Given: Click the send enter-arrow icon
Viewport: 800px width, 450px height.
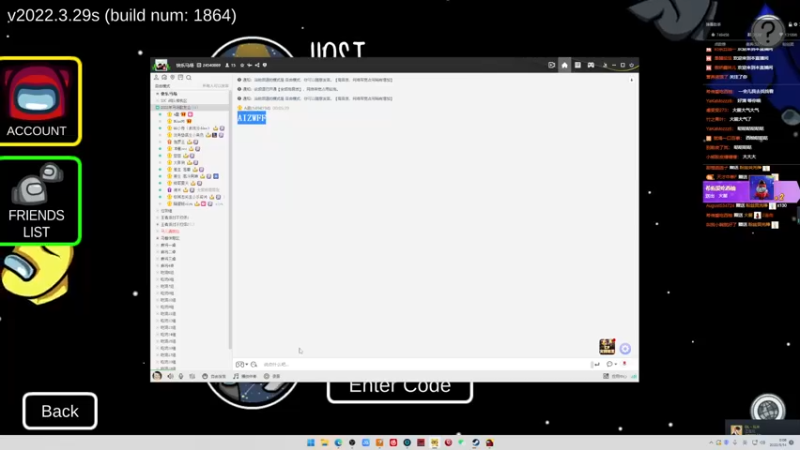Looking at the screenshot, I should click(x=596, y=364).
